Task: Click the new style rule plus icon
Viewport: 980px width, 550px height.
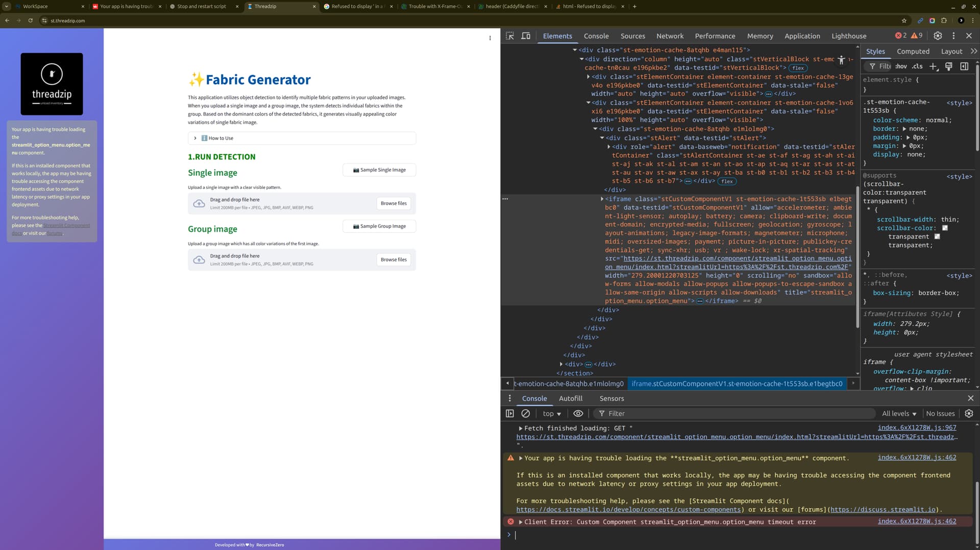Action: coord(933,66)
